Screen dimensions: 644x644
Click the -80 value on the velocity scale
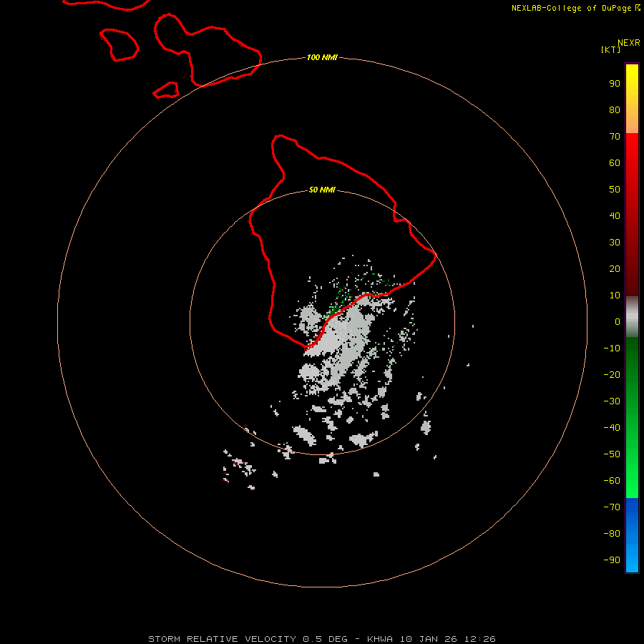click(x=612, y=534)
